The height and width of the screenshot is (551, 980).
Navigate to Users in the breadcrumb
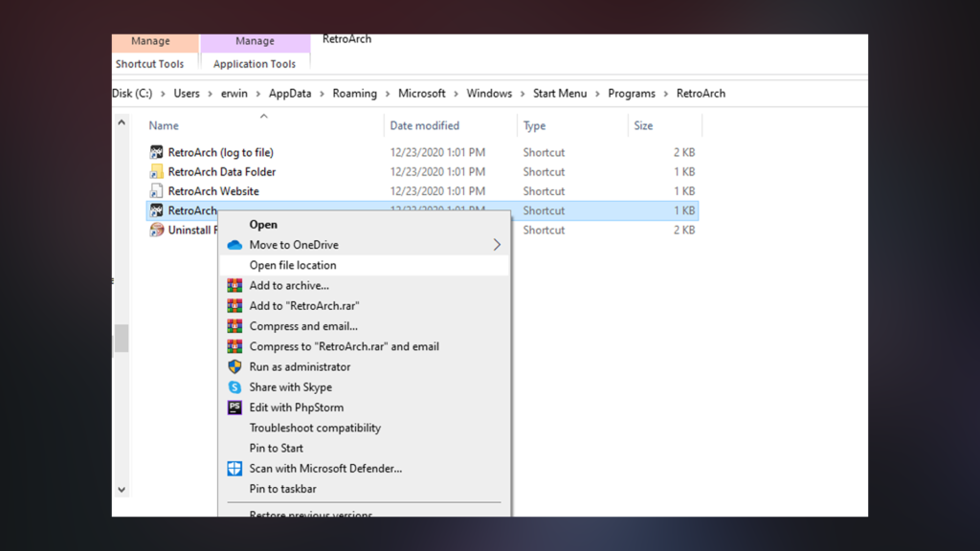click(x=187, y=94)
